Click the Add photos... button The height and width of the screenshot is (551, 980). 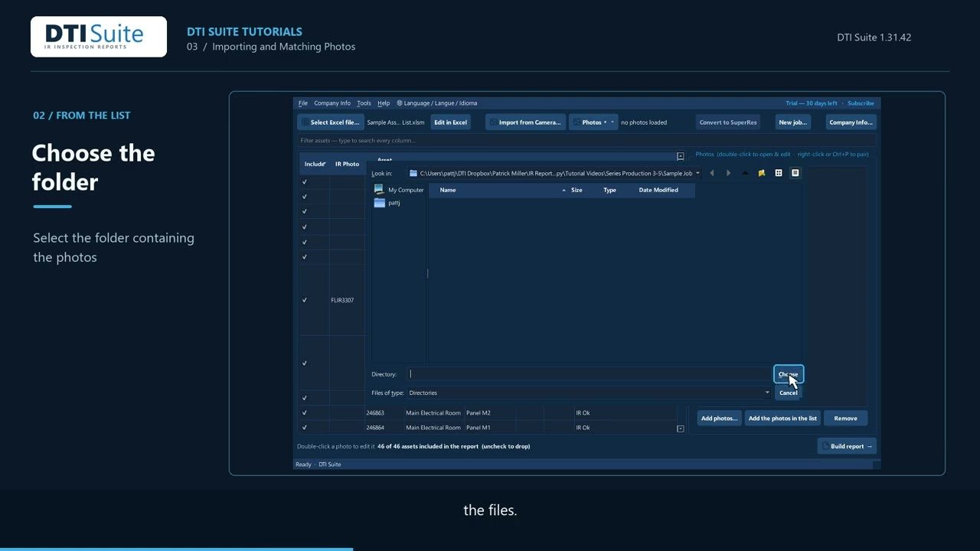[x=719, y=419]
